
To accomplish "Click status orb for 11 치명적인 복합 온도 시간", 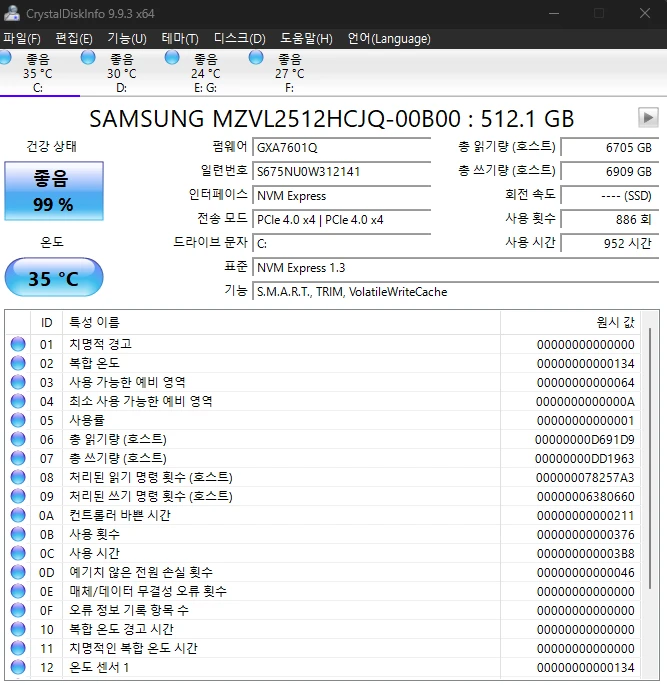I will point(18,648).
